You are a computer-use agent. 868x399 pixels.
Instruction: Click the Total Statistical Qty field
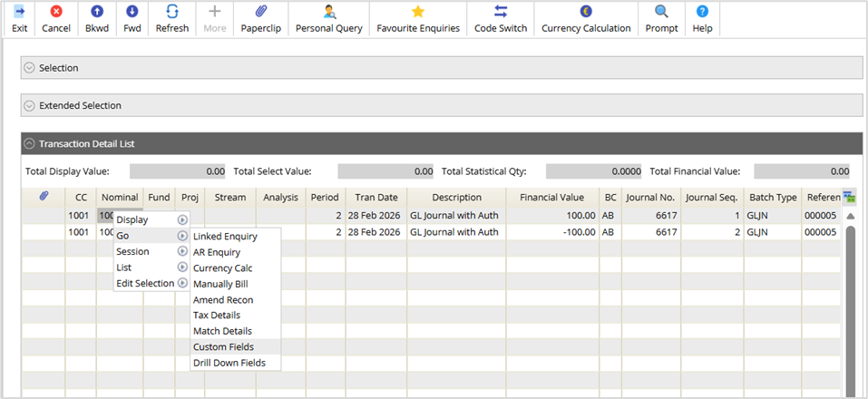click(x=594, y=171)
